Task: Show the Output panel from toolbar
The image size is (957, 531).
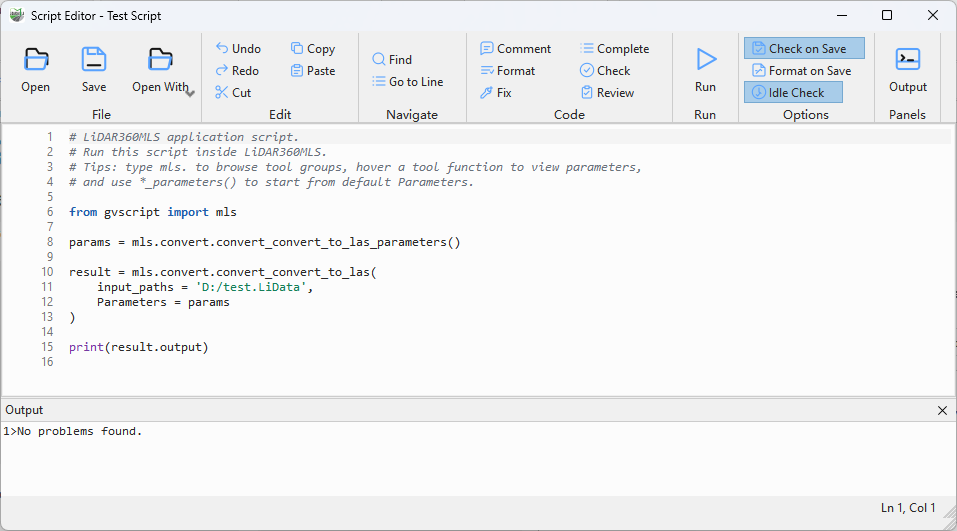Action: click(x=908, y=70)
